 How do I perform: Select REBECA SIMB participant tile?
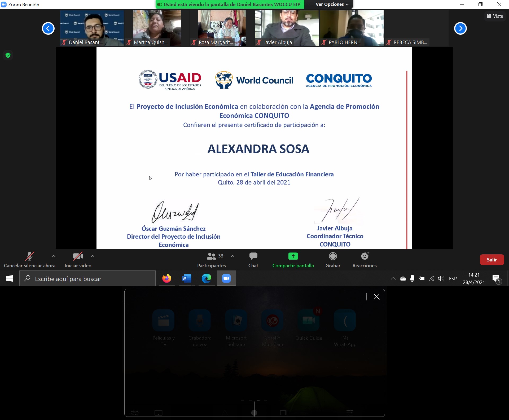[x=417, y=28]
